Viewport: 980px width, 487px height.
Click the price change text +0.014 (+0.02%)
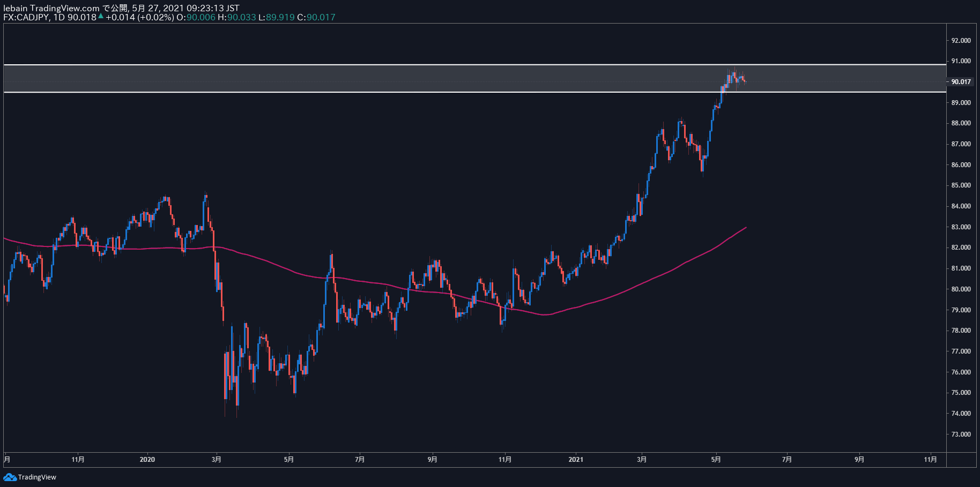click(x=139, y=17)
